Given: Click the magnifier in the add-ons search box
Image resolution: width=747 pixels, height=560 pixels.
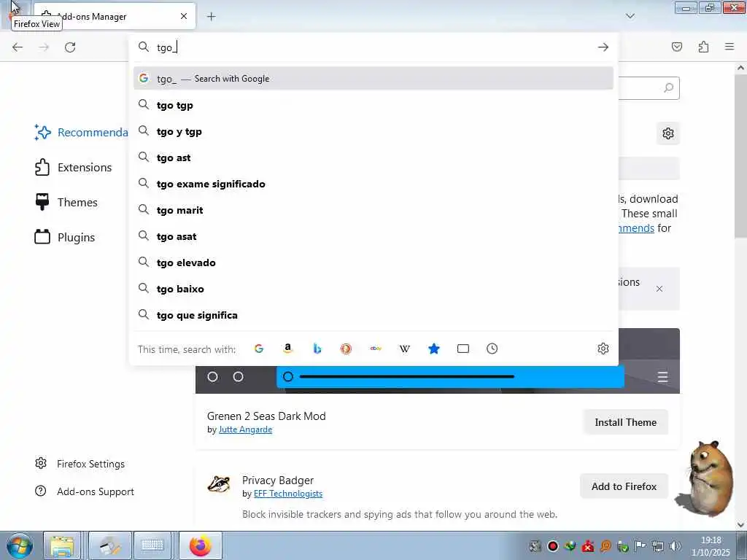Looking at the screenshot, I should click(669, 87).
